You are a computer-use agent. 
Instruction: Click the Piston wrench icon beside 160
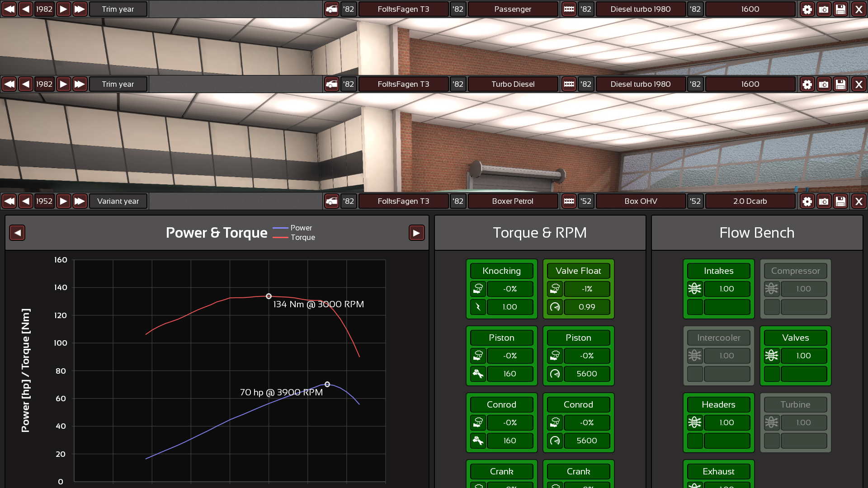[478, 374]
